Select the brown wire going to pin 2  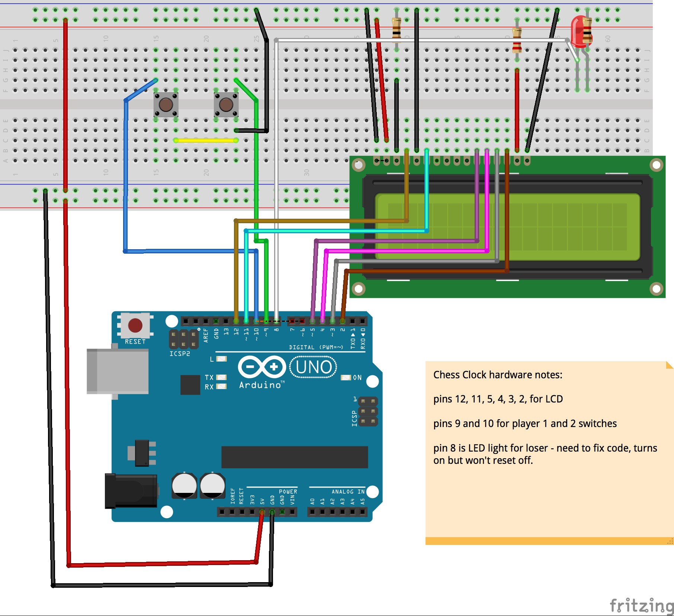tap(424, 271)
